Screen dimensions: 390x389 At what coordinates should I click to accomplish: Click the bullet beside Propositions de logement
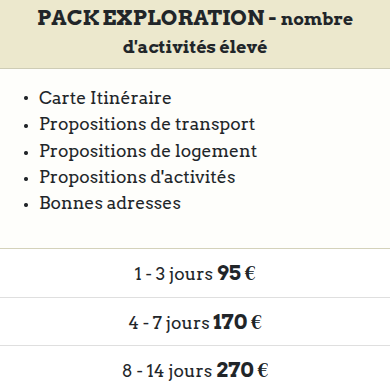(x=26, y=152)
